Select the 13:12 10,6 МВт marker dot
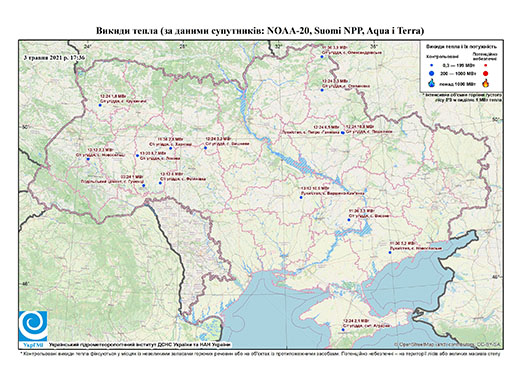 coord(301,198)
